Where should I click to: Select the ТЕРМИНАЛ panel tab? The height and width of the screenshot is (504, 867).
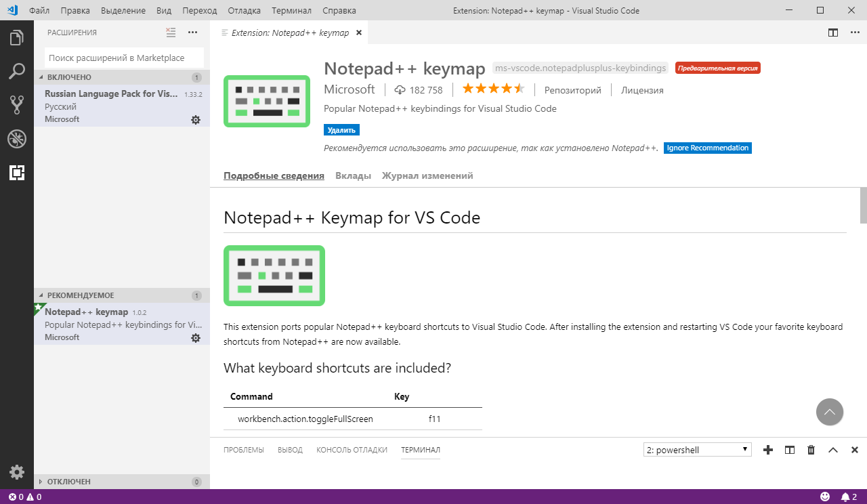421,450
